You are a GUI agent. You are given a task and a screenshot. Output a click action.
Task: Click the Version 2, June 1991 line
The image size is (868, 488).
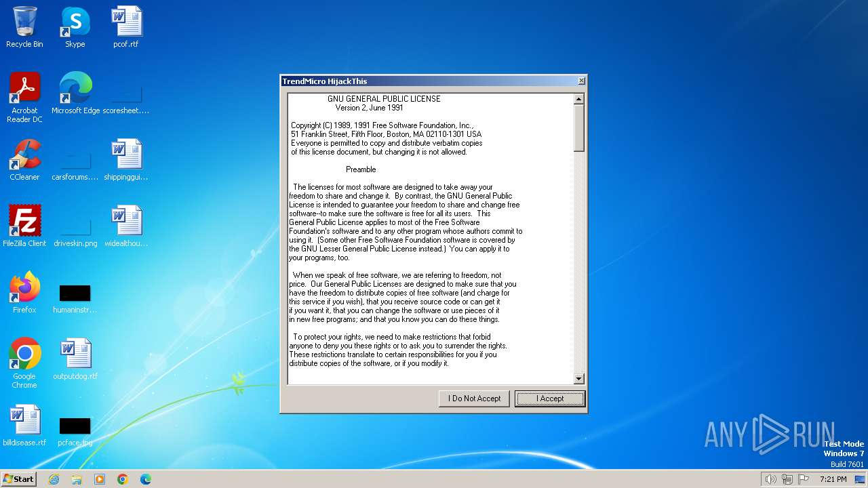click(369, 108)
